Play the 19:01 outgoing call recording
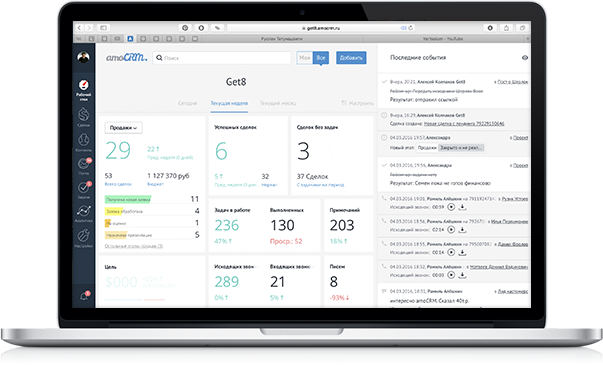This screenshot has width=603, height=365. pyautogui.click(x=451, y=207)
